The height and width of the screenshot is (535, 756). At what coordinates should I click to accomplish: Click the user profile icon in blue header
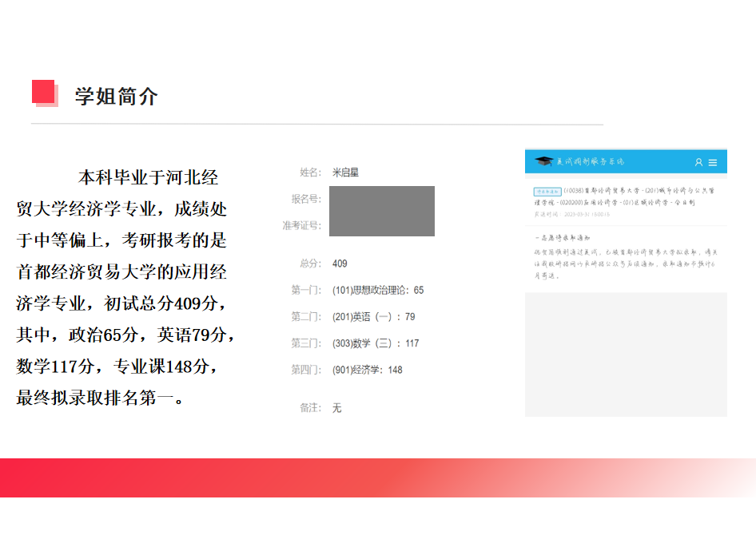698,162
